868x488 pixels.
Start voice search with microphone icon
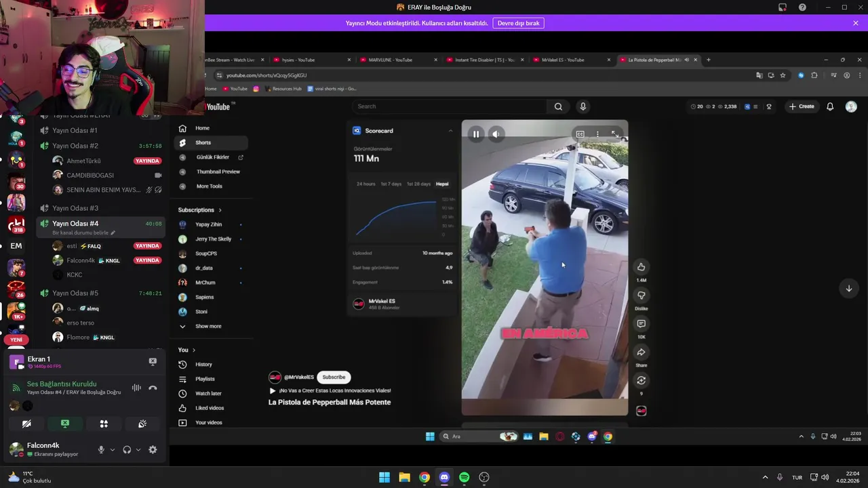click(x=583, y=106)
